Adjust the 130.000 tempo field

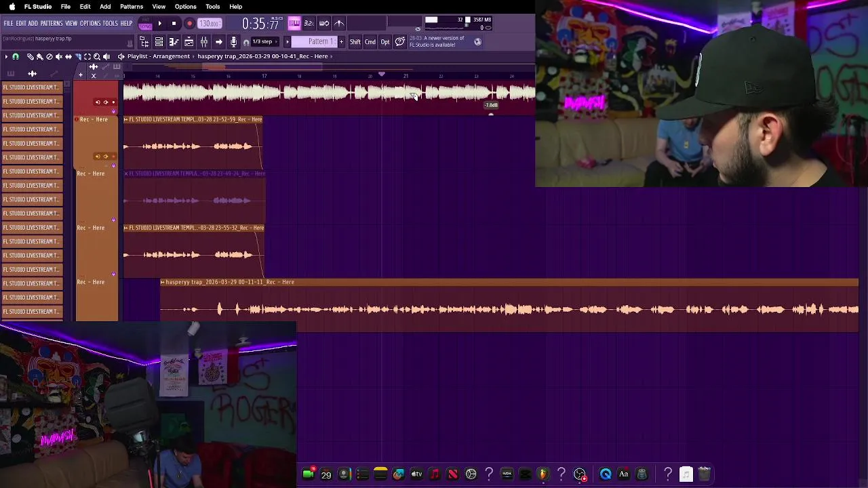[209, 24]
